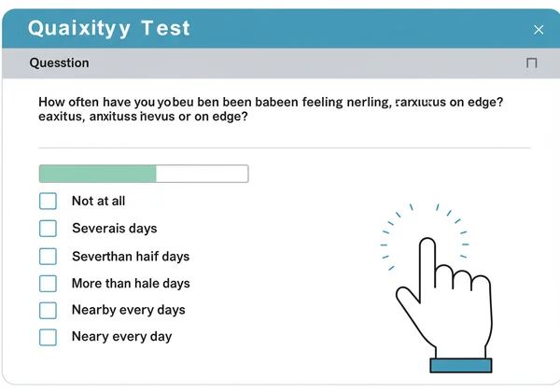560x392 pixels.
Task: Click the "Quaixityy Test" title text
Action: pos(109,29)
